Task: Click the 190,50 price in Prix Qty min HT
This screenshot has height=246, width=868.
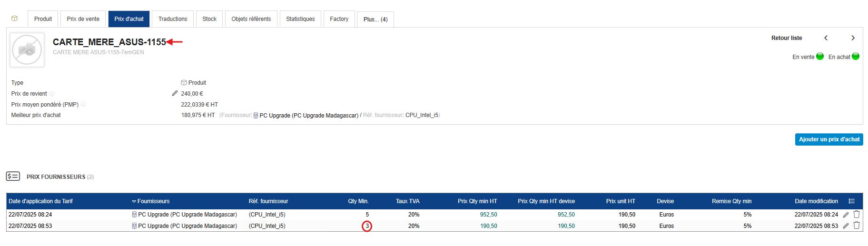Action: 489,226
